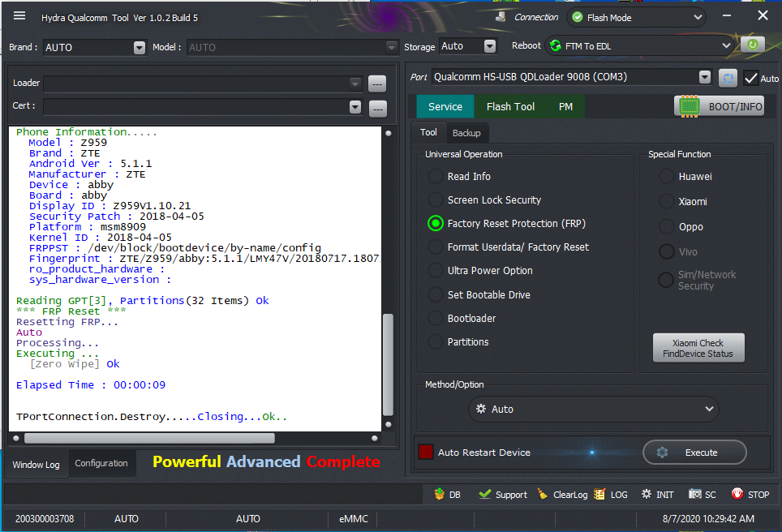Image resolution: width=782 pixels, height=532 pixels.
Task: Click the ClearLog broom icon
Action: pyautogui.click(x=543, y=494)
